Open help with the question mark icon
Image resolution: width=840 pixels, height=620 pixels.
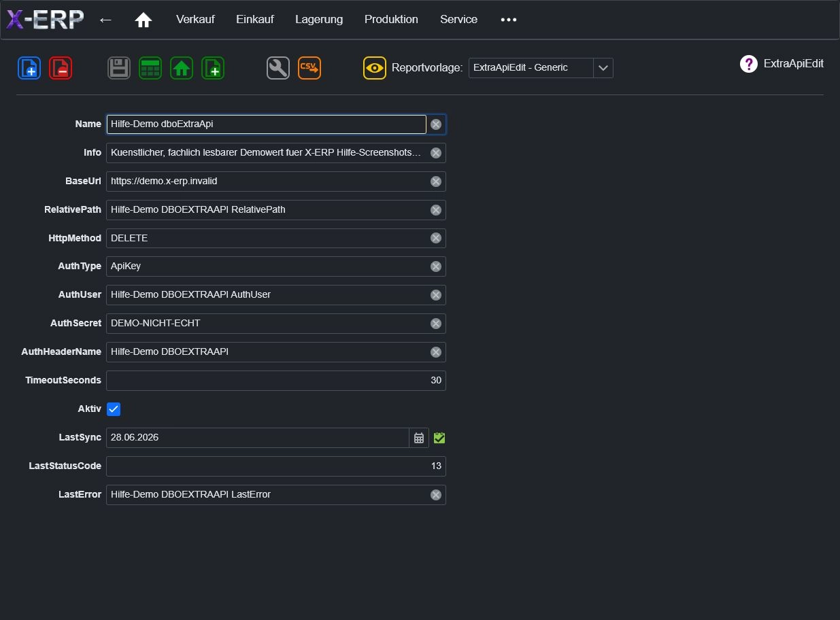[749, 64]
